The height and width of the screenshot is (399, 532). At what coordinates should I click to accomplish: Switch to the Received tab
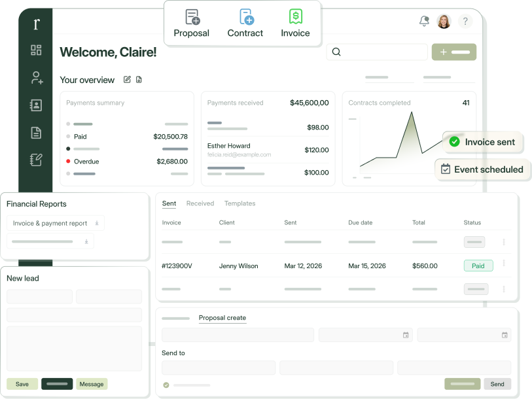(200, 203)
